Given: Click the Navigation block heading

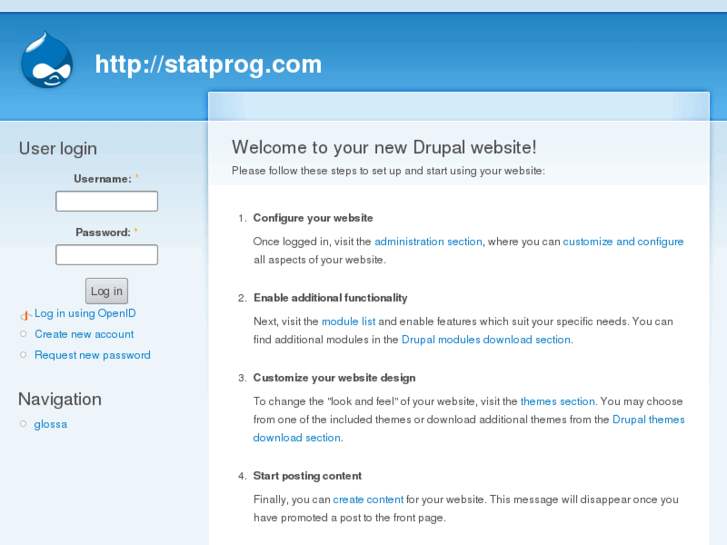Looking at the screenshot, I should [60, 399].
